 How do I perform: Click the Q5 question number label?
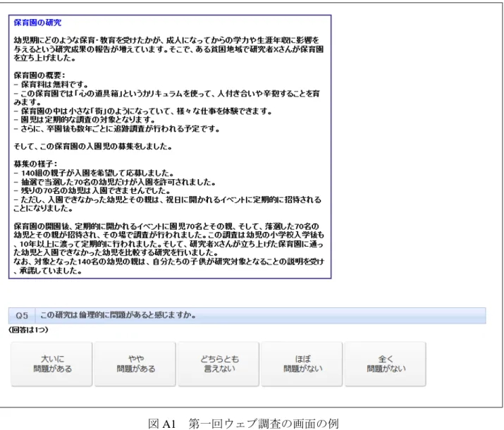(x=22, y=316)
